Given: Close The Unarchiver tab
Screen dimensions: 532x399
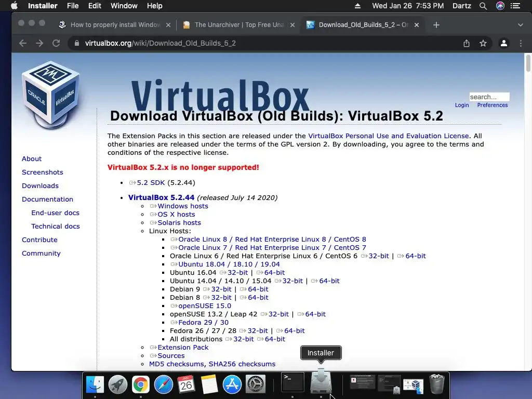Looking at the screenshot, I should 292,25.
